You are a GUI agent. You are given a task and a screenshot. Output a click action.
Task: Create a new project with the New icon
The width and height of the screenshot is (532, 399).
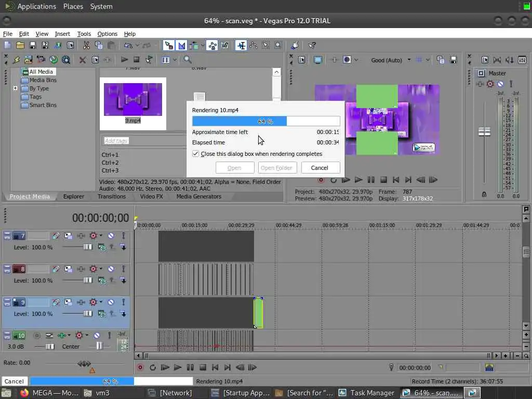[x=7, y=45]
